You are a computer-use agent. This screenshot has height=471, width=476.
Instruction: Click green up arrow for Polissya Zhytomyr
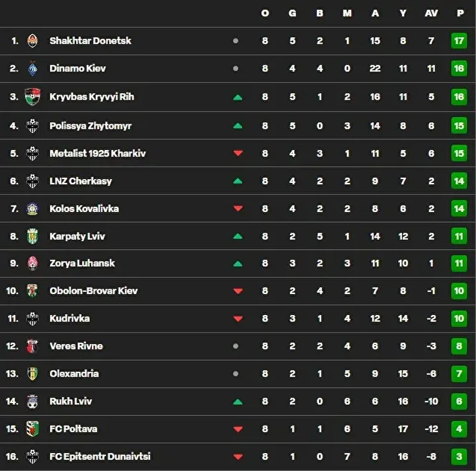click(x=238, y=126)
